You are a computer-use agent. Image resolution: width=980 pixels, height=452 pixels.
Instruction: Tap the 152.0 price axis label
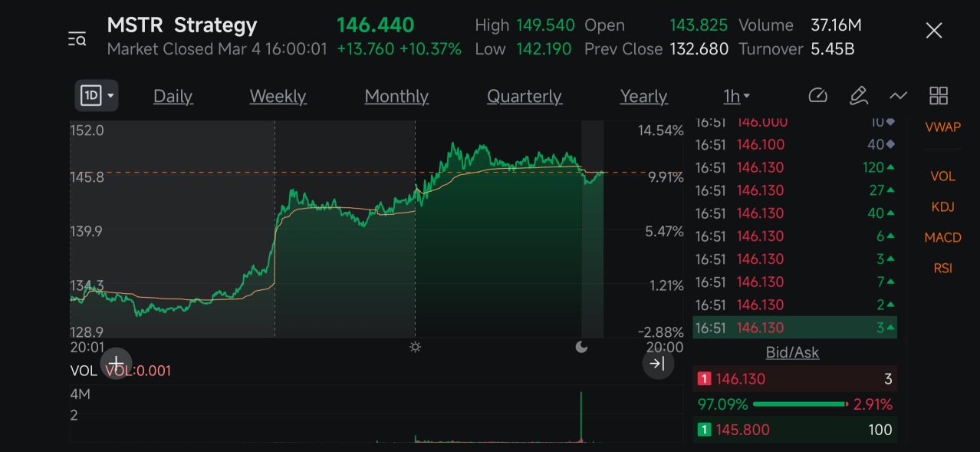(x=87, y=130)
